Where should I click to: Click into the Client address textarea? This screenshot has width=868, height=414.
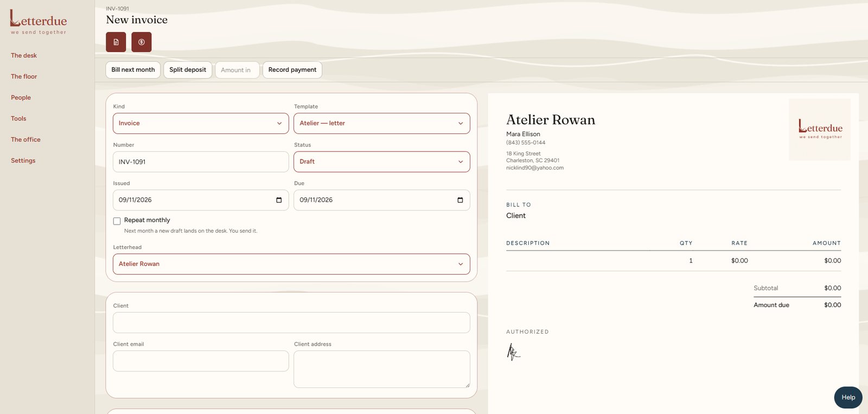[382, 370]
